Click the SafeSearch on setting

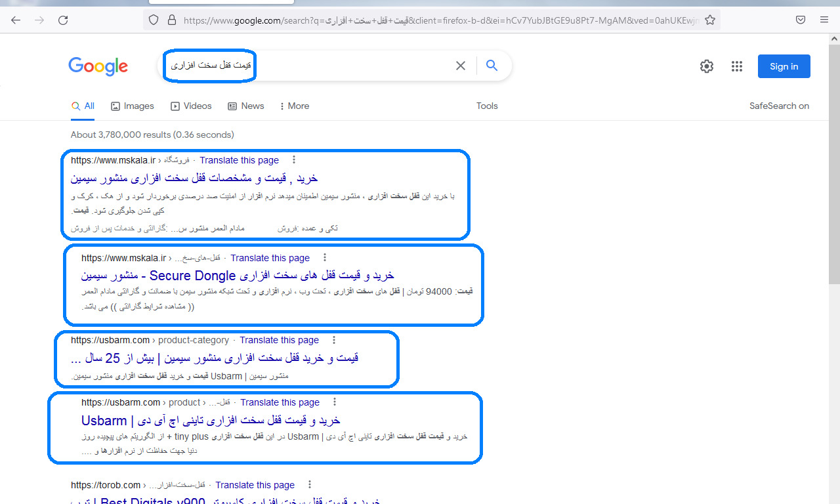(x=780, y=106)
